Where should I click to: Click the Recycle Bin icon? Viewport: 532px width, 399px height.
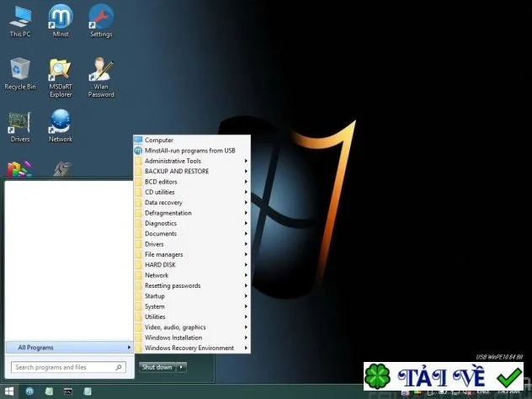[20, 74]
